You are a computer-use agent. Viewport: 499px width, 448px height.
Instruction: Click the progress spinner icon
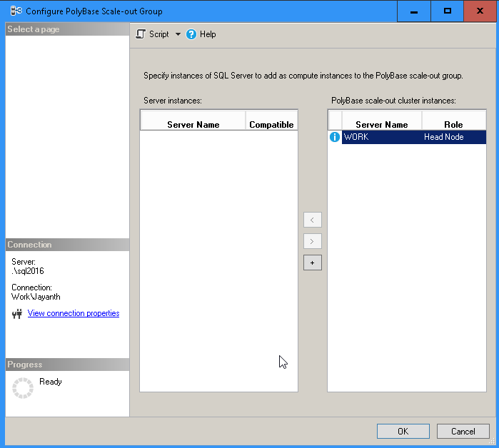[x=23, y=388]
